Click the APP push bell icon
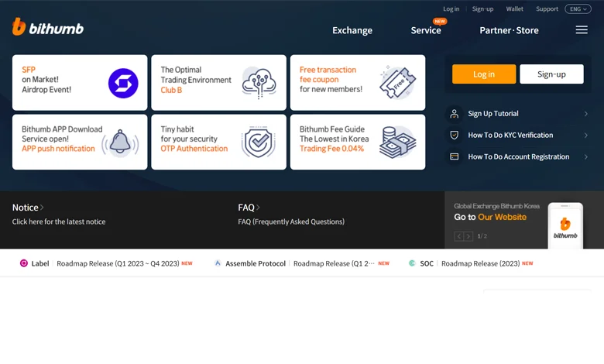Screen dimensions: 604x364 120,143
